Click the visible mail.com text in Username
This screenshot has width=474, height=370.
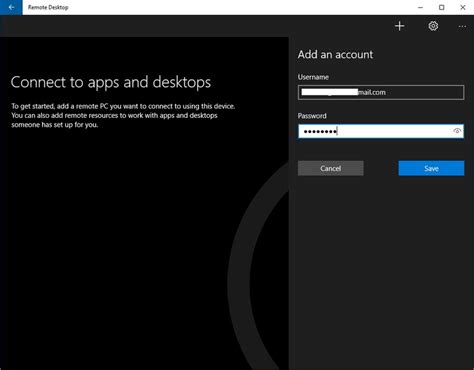pyautogui.click(x=372, y=92)
